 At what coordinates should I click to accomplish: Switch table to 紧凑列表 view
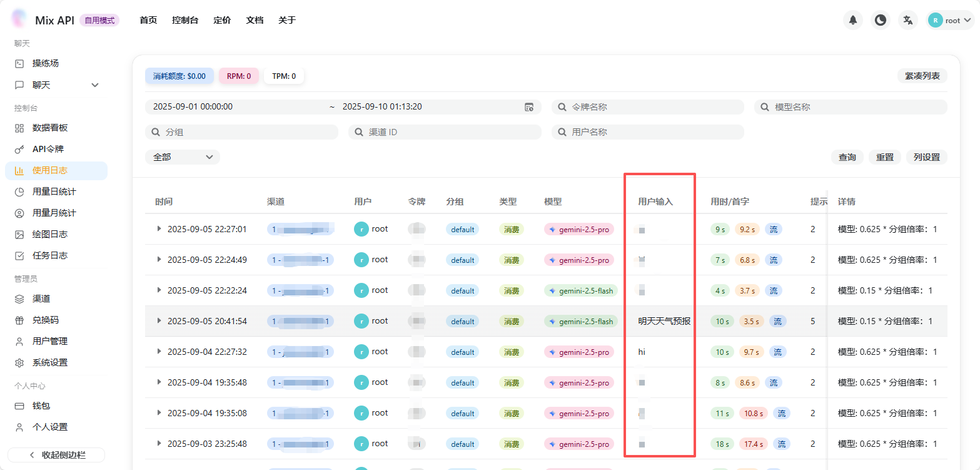[x=922, y=76]
